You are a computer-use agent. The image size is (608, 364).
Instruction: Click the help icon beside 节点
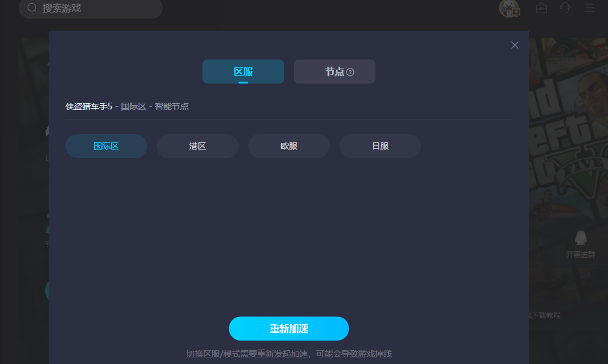[x=350, y=72]
